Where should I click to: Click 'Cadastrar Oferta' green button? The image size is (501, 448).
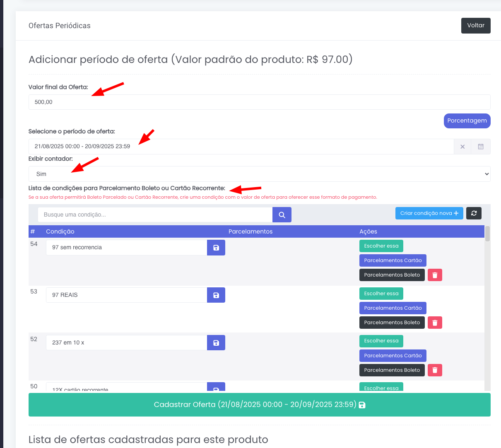tap(259, 405)
